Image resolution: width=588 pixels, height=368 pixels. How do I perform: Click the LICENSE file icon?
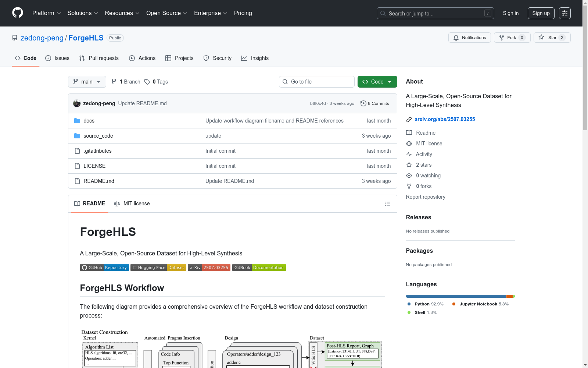pyautogui.click(x=77, y=166)
